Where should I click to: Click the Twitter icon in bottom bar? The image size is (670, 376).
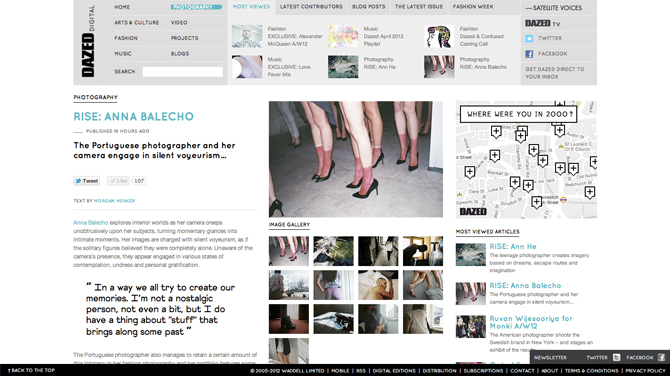(x=616, y=357)
